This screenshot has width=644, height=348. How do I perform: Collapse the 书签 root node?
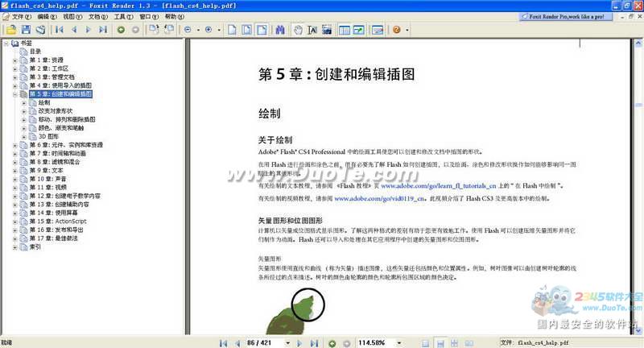coord(6,43)
